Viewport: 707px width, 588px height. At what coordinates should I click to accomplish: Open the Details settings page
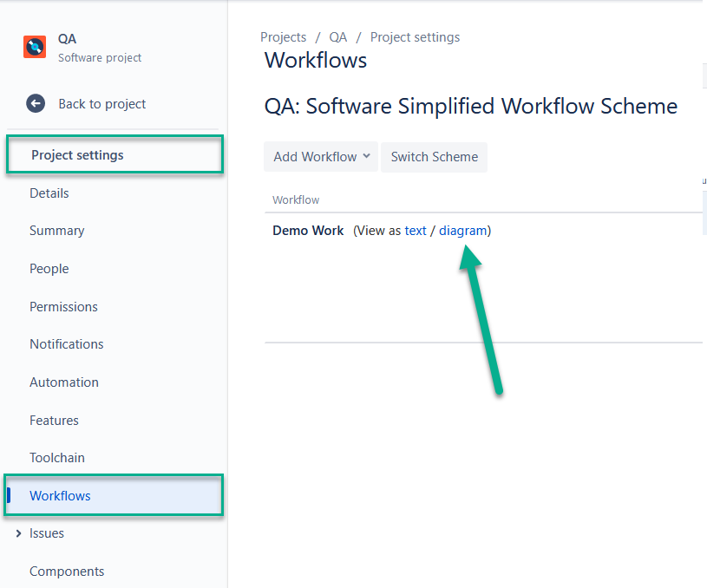click(x=49, y=193)
